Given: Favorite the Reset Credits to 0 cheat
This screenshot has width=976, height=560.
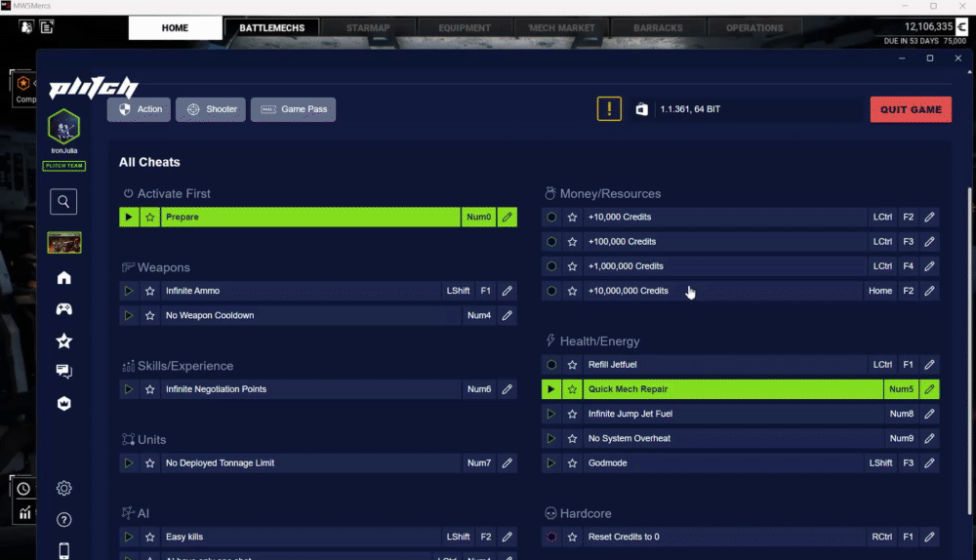Looking at the screenshot, I should click(572, 537).
